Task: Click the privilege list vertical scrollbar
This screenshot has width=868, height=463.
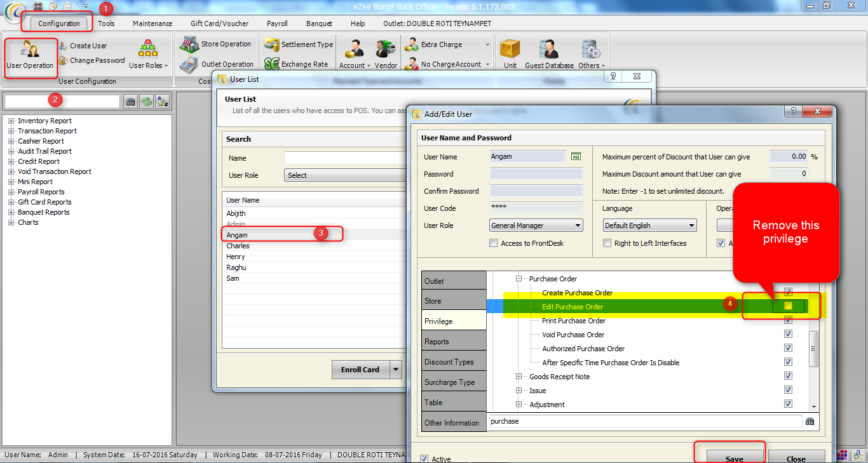Action: [x=813, y=349]
